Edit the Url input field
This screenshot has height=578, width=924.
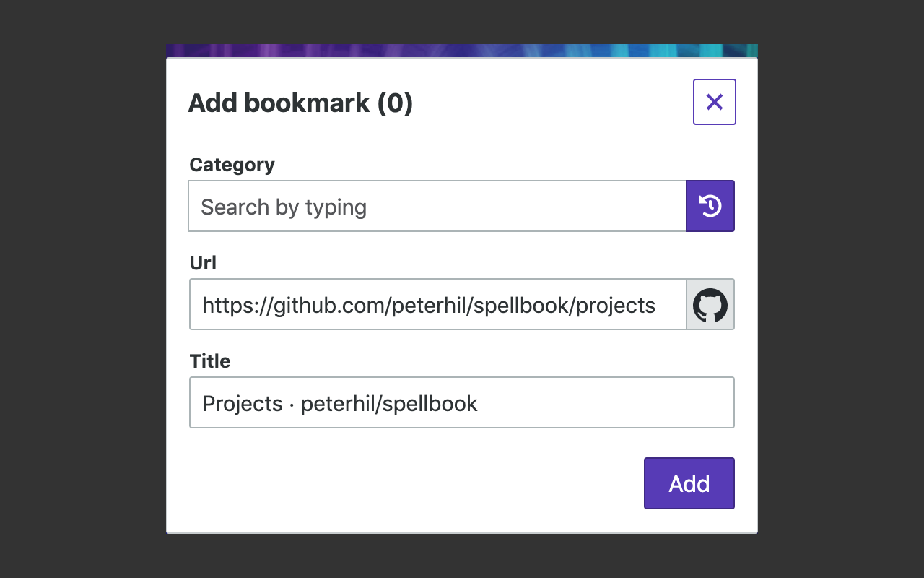pos(437,304)
